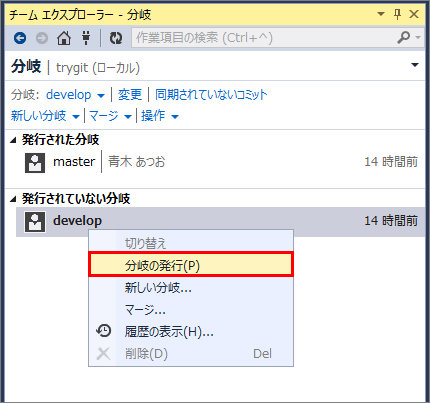
Task: Open the develop branch dropdown
Action: [75, 95]
